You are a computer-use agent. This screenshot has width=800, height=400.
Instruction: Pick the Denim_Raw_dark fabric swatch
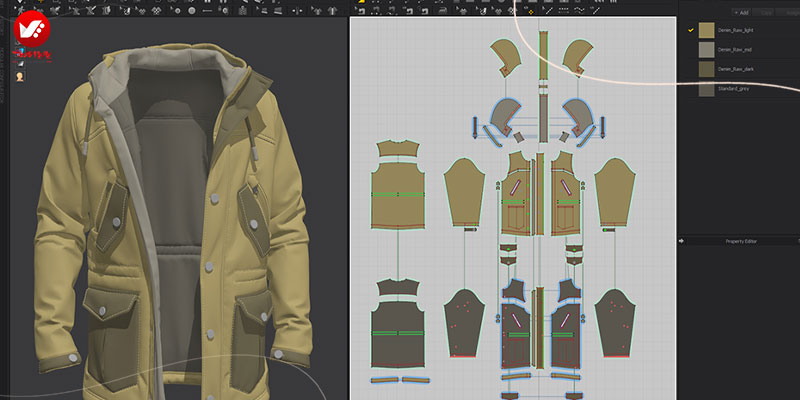(707, 69)
